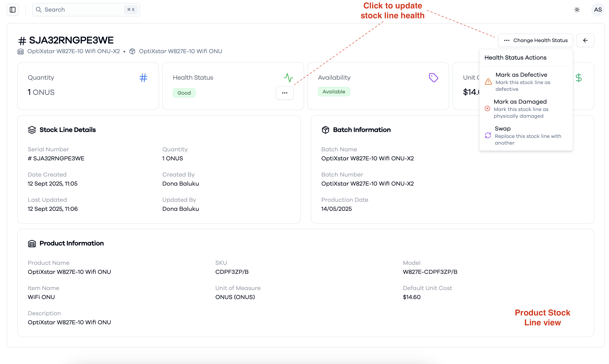
Task: Click SKU value CDPF3ZP/B
Action: click(x=232, y=272)
